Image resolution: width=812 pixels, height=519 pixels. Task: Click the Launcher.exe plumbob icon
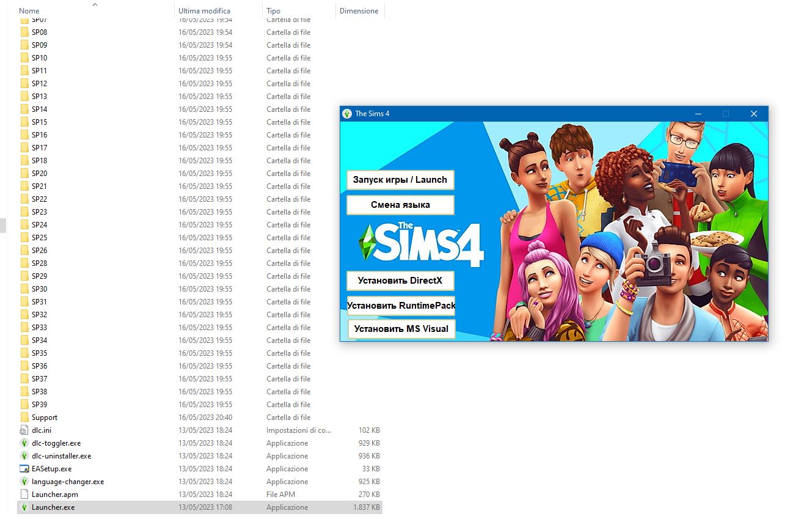pyautogui.click(x=24, y=507)
